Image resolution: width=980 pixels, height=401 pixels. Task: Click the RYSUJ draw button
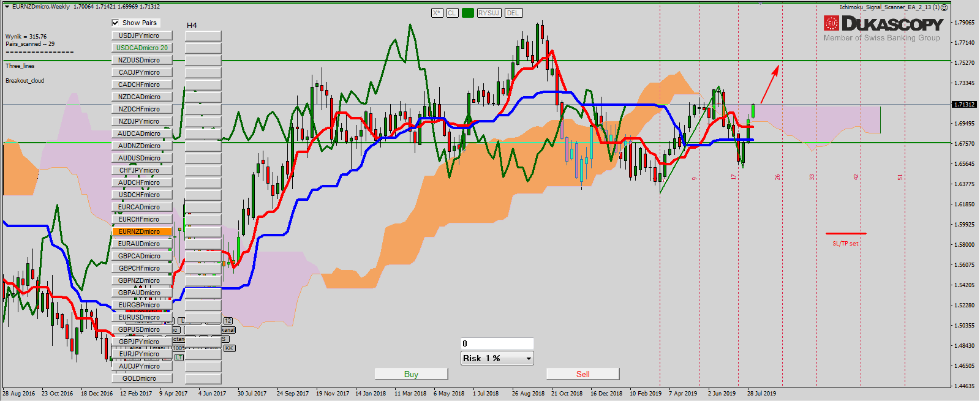(x=489, y=13)
